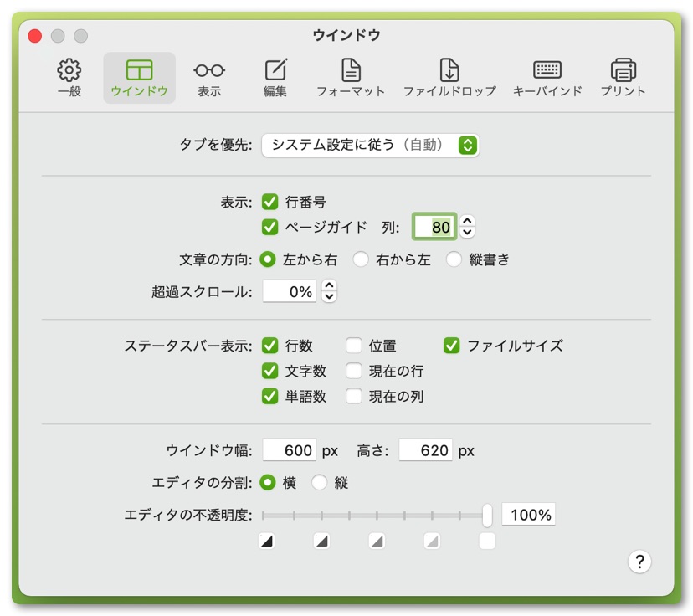The height and width of the screenshot is (616, 693).
Task: Click the 超過スクロール percentage stepper
Action: coord(330,291)
